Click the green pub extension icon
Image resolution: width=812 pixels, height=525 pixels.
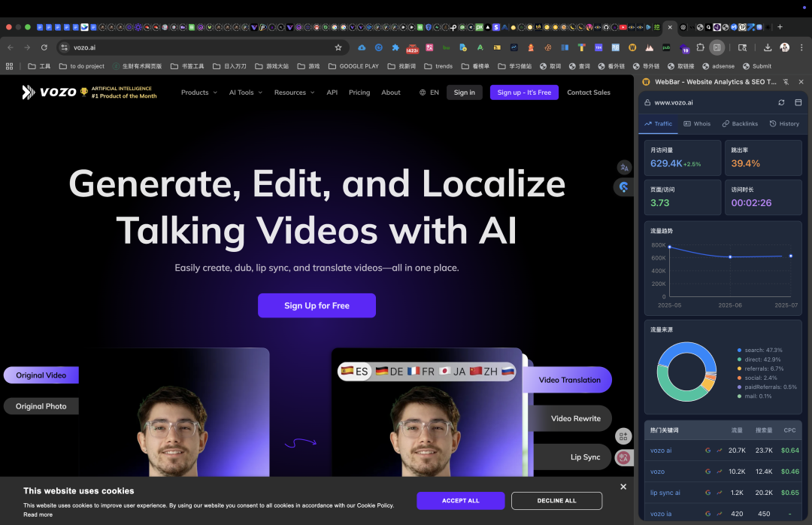tap(666, 47)
